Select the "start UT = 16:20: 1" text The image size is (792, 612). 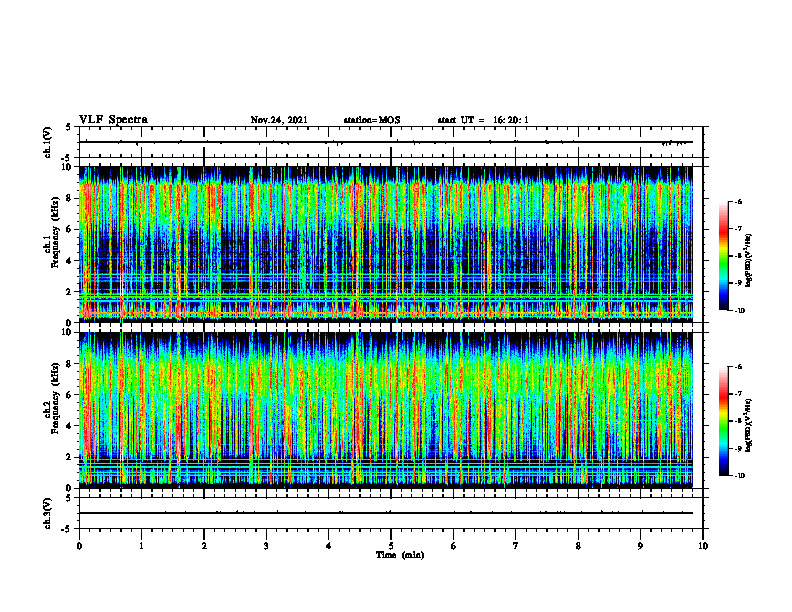tap(483, 120)
